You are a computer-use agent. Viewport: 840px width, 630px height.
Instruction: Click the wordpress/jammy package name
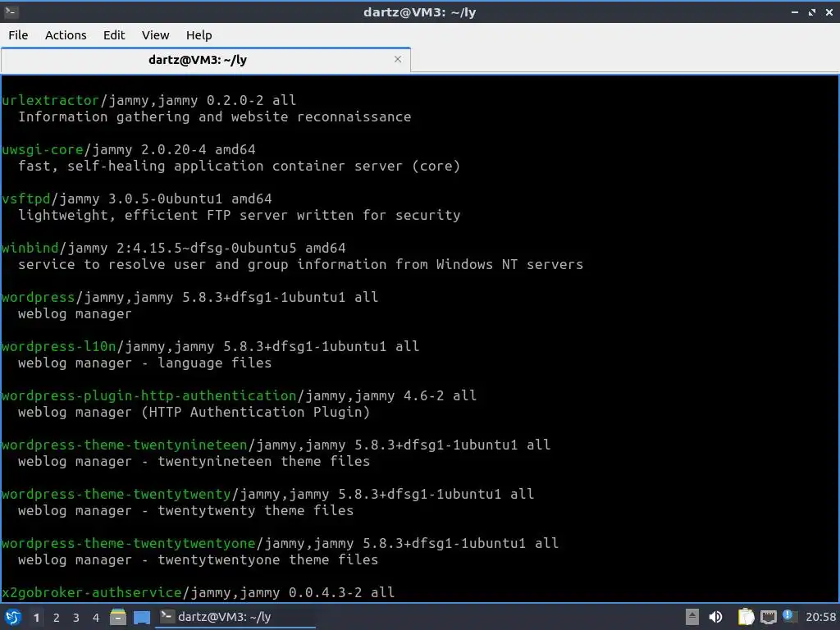click(x=38, y=297)
